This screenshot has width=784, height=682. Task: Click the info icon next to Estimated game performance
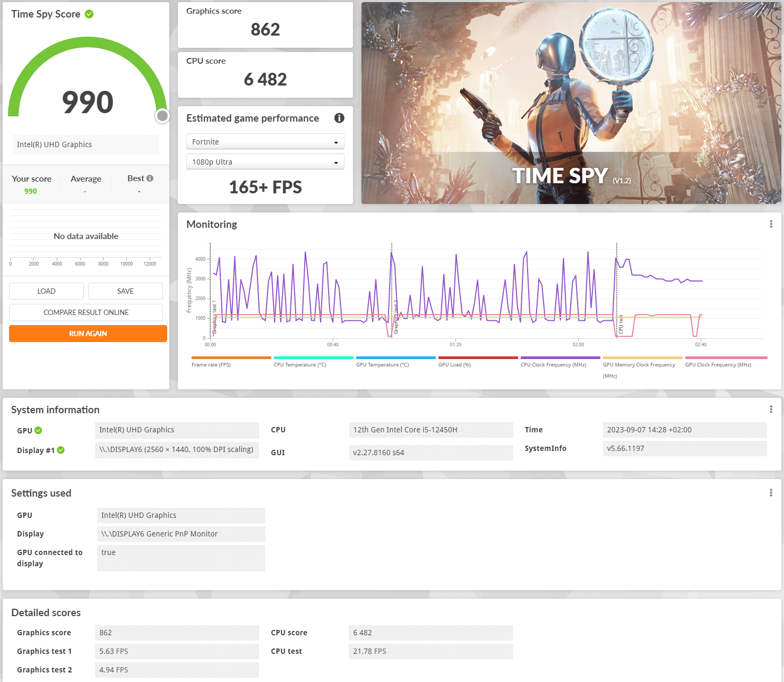tap(339, 118)
